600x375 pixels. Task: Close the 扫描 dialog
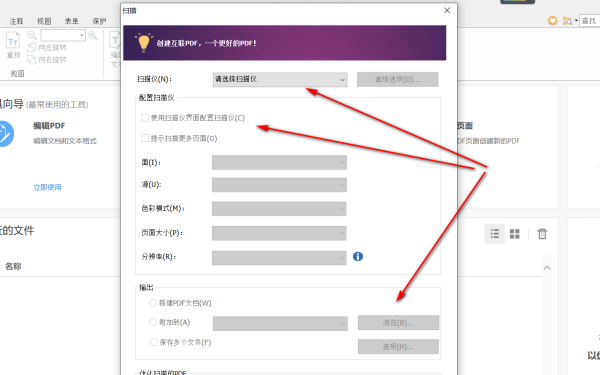pos(447,11)
